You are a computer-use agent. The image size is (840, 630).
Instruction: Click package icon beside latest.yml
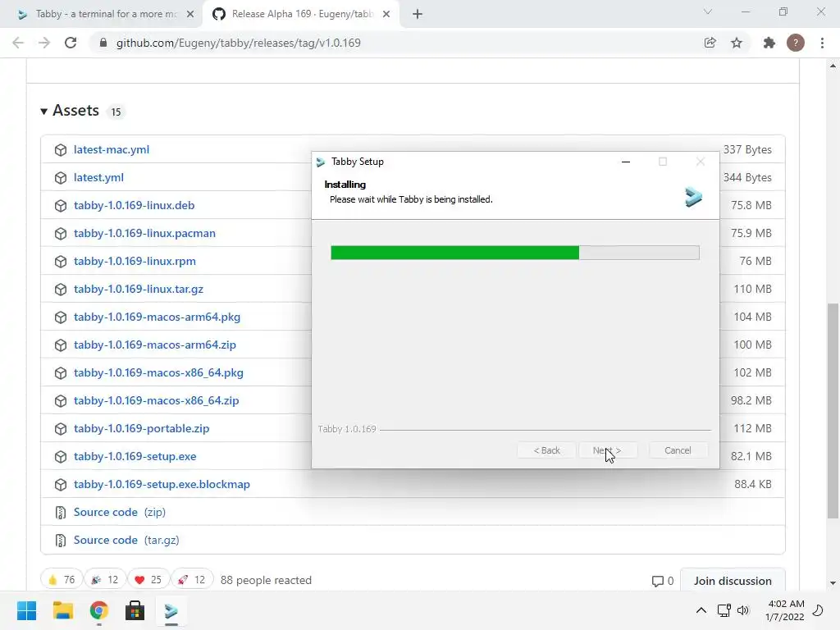point(61,178)
